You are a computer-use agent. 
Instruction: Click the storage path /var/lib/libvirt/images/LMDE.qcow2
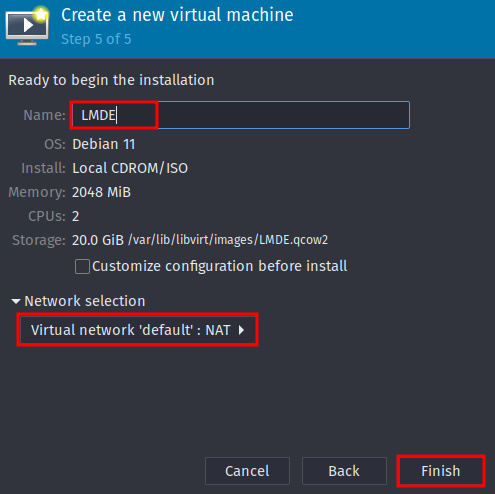click(x=228, y=240)
